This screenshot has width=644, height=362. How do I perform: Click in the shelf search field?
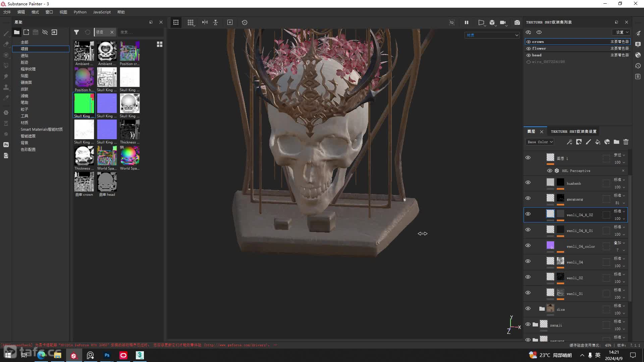tap(141, 32)
